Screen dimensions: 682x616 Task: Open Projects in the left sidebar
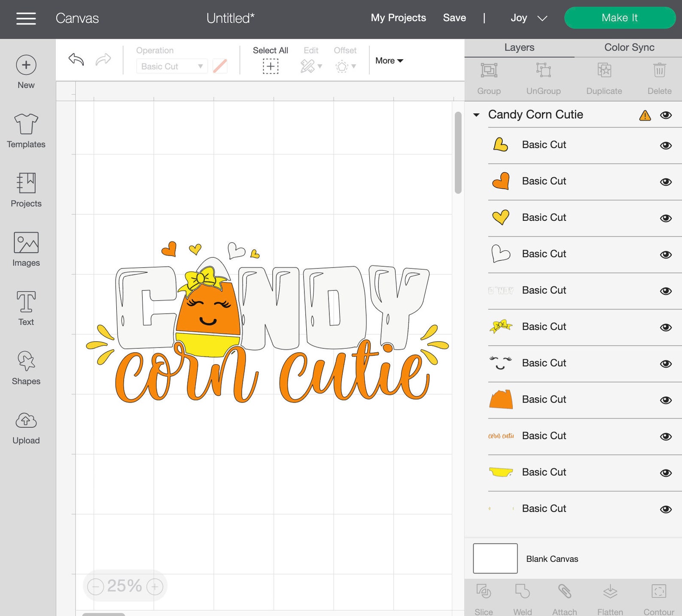(26, 190)
